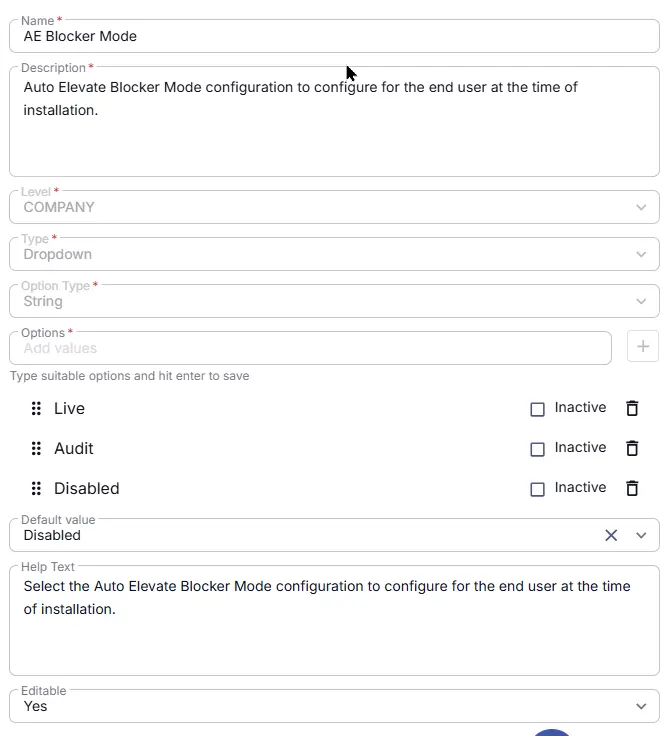Delete the Disabled option
This screenshot has width=672, height=736.
pyautogui.click(x=632, y=488)
